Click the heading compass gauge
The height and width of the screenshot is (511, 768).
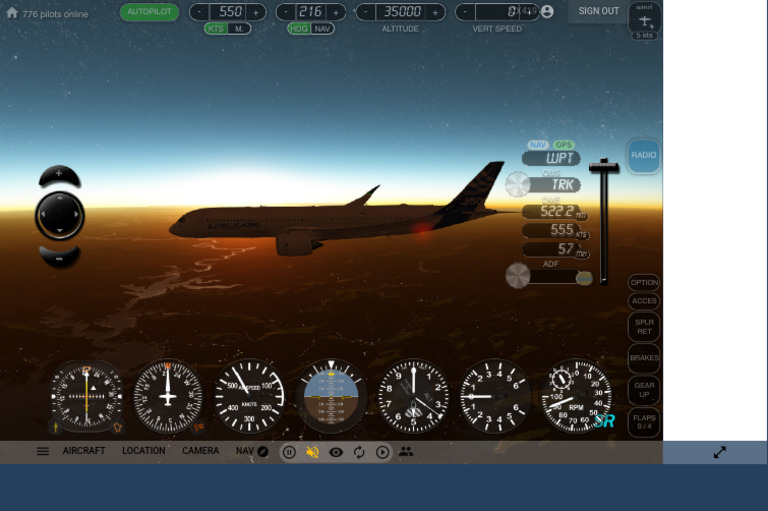click(x=168, y=396)
